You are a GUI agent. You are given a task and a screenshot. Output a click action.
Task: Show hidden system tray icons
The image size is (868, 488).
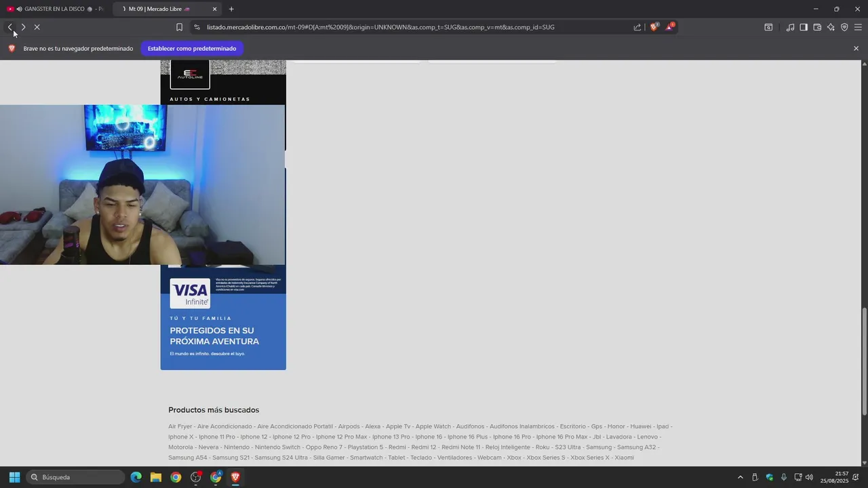pyautogui.click(x=740, y=477)
